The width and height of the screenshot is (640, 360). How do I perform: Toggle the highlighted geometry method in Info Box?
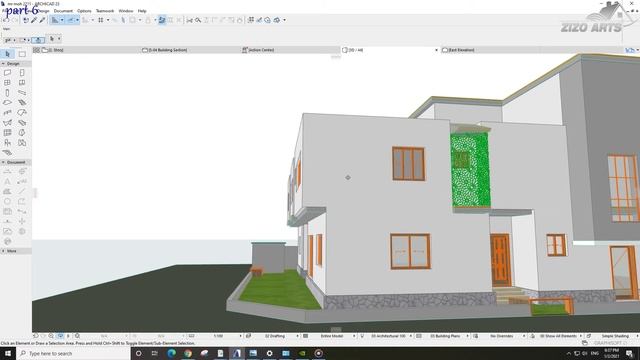click(38, 40)
